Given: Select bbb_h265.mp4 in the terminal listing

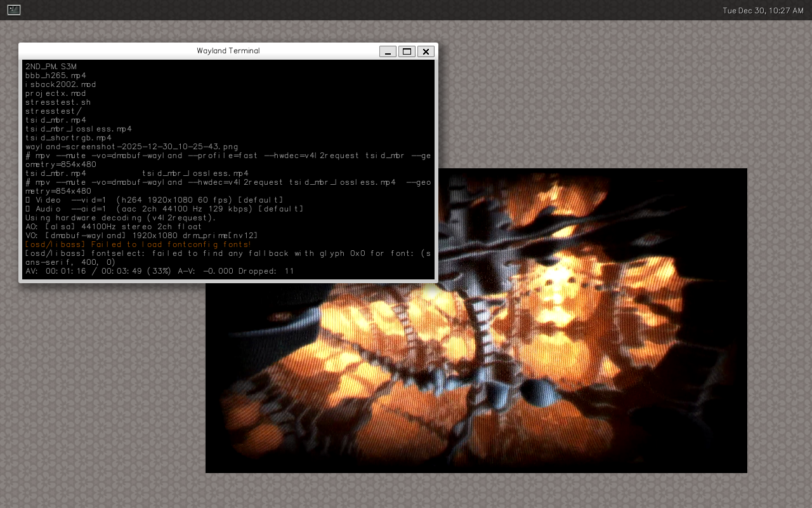Looking at the screenshot, I should [x=56, y=76].
